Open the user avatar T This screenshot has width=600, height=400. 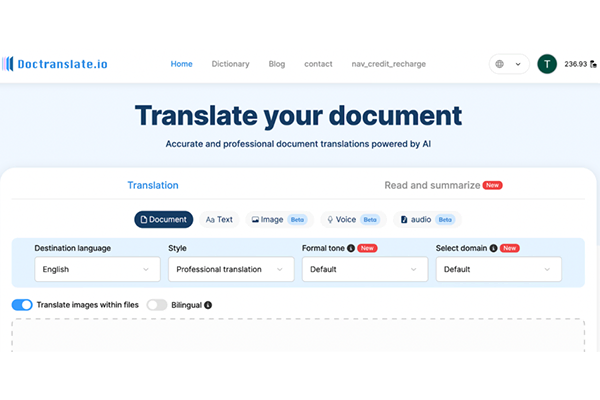(x=547, y=64)
